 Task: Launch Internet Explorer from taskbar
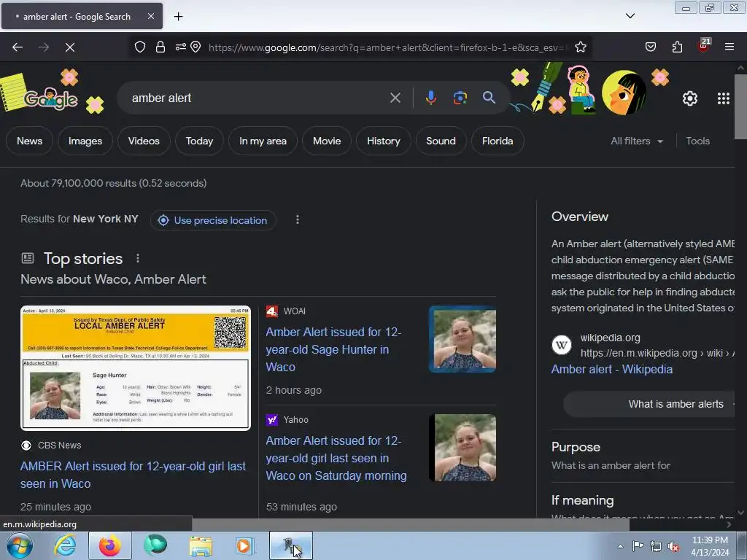pos(65,545)
